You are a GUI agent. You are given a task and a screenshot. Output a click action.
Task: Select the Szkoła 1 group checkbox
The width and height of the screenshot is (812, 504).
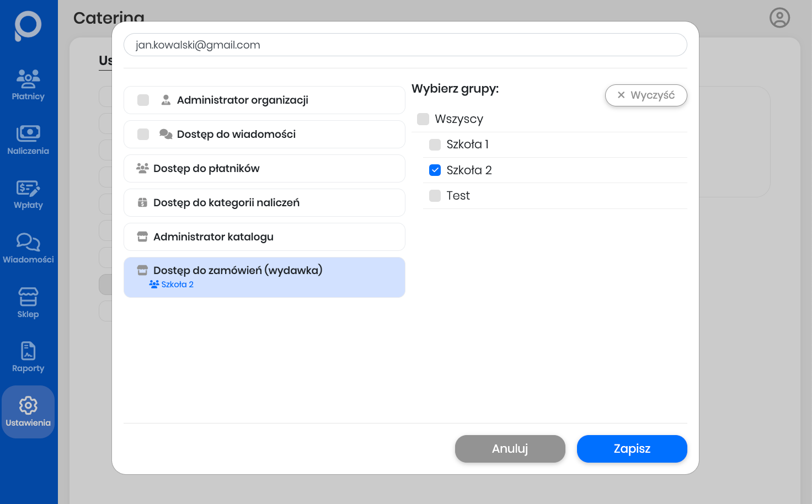[x=435, y=144]
